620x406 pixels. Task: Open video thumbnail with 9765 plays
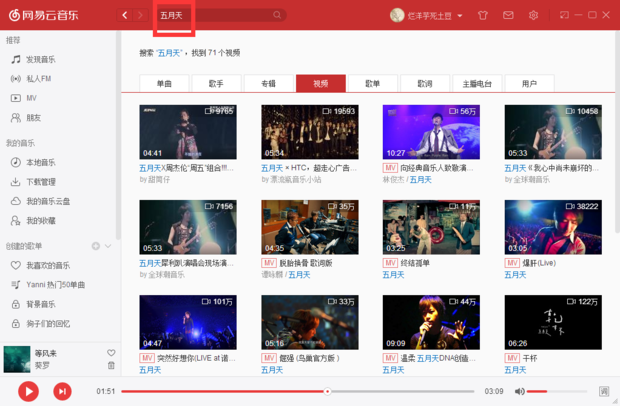coord(188,132)
